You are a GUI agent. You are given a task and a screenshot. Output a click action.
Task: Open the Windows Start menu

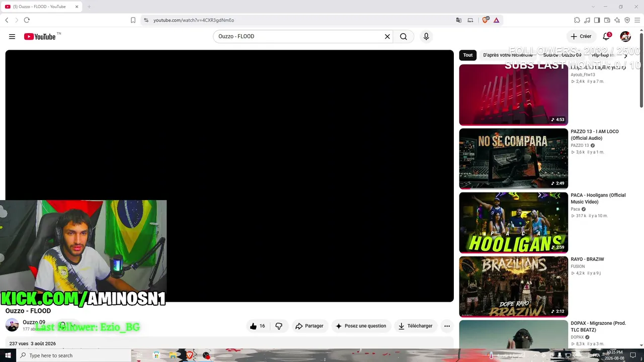8,355
